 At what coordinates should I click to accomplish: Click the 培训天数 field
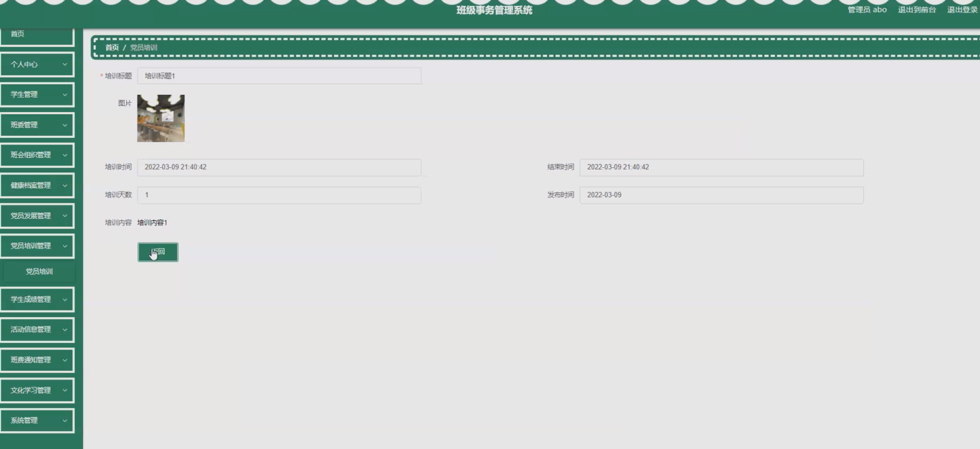coord(280,195)
